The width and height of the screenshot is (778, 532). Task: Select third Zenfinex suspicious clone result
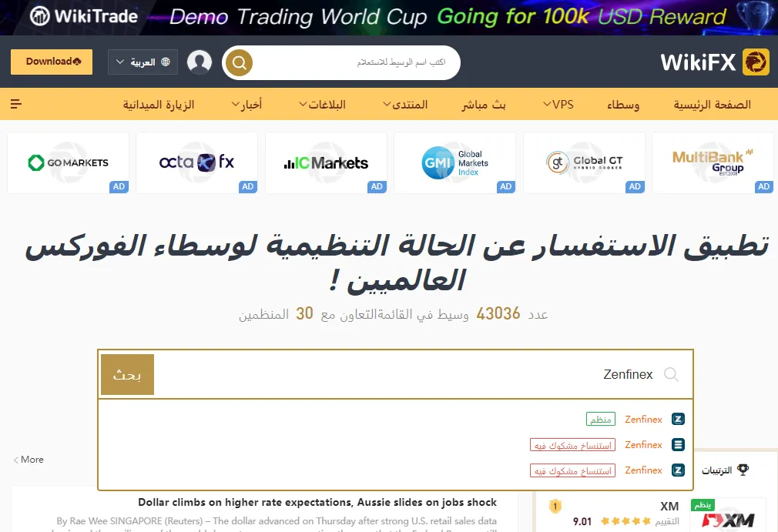click(395, 470)
